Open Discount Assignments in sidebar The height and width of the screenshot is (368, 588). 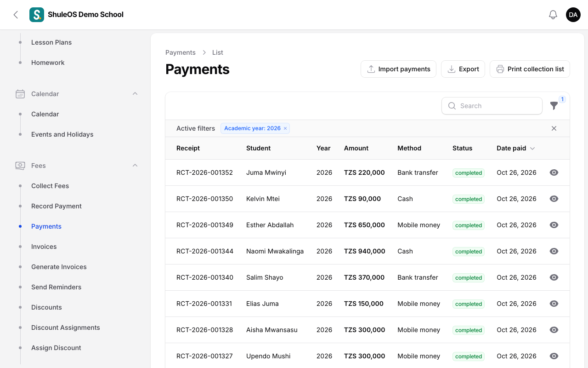(x=66, y=328)
